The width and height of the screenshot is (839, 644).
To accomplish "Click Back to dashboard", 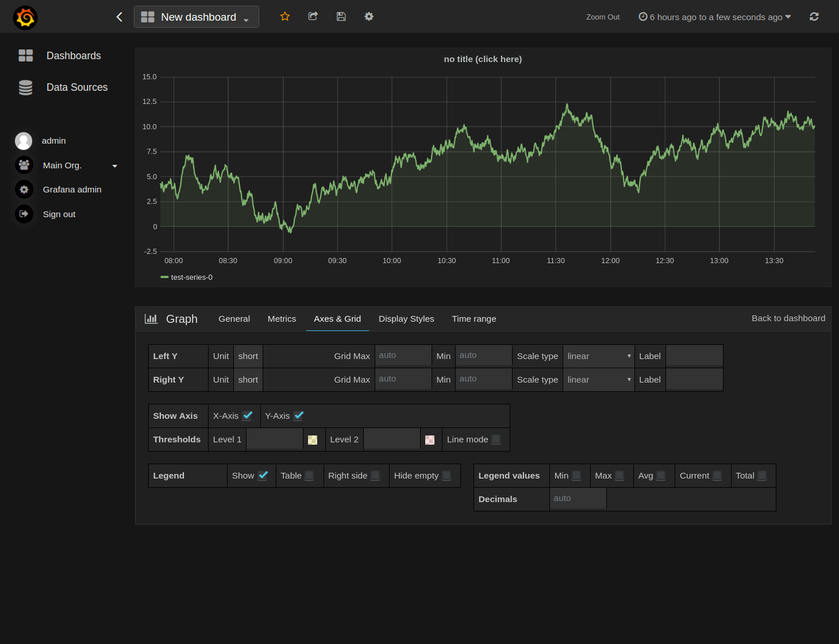I will pos(788,318).
